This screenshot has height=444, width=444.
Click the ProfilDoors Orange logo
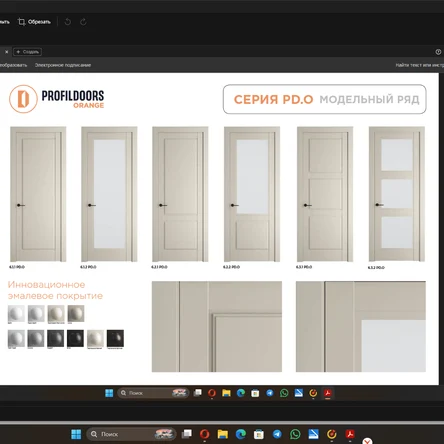click(x=57, y=99)
